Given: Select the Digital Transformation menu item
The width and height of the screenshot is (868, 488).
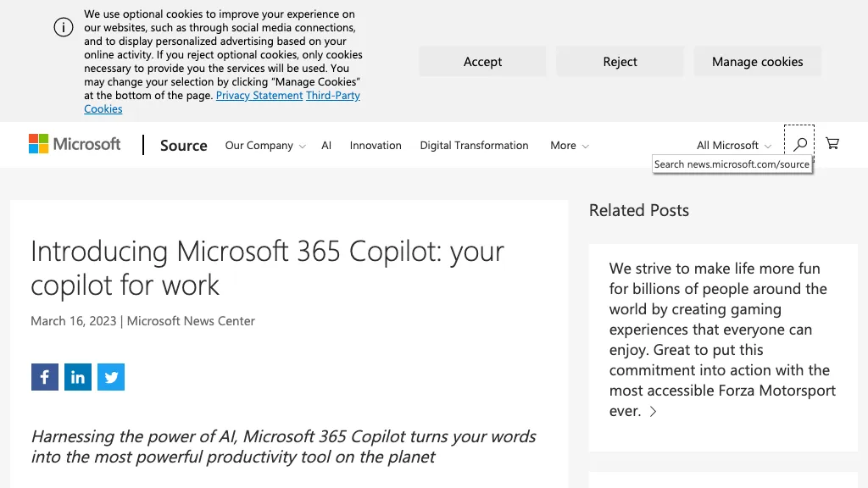Looking at the screenshot, I should (x=474, y=145).
